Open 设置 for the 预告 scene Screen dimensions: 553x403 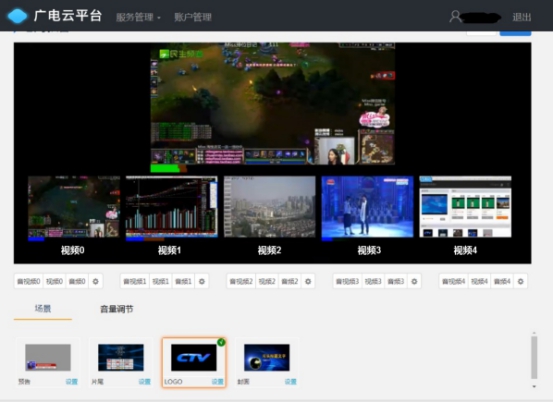(72, 381)
